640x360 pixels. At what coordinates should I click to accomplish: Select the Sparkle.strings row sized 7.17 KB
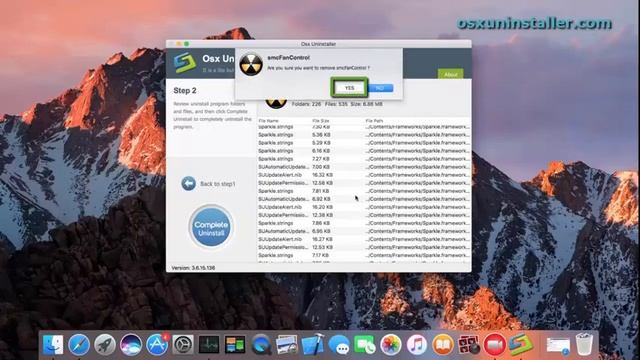tap(364, 256)
